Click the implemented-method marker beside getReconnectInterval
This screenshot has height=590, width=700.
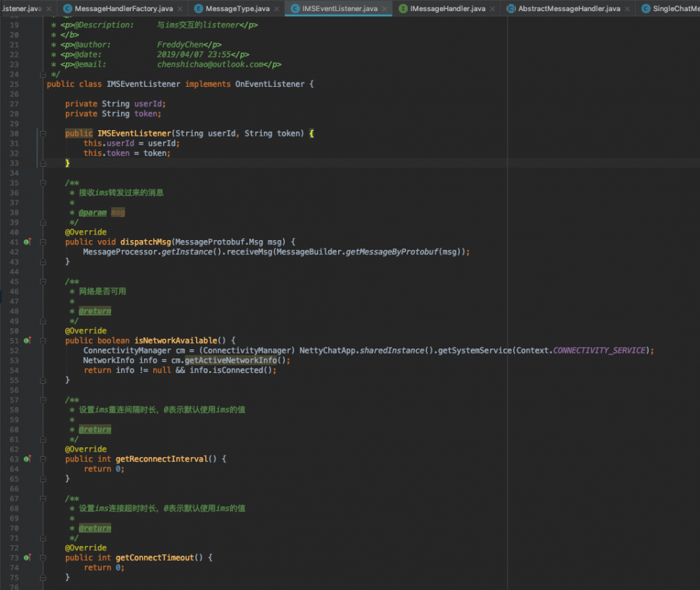coord(27,459)
